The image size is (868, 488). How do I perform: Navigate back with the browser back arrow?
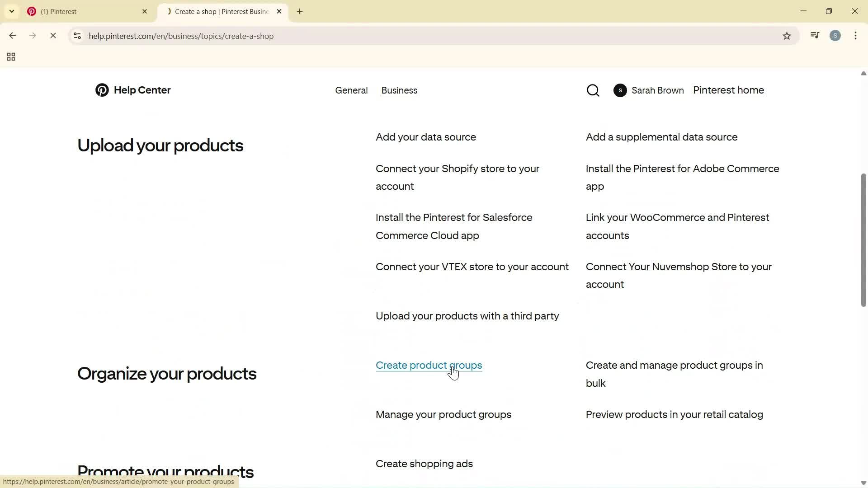tap(12, 36)
